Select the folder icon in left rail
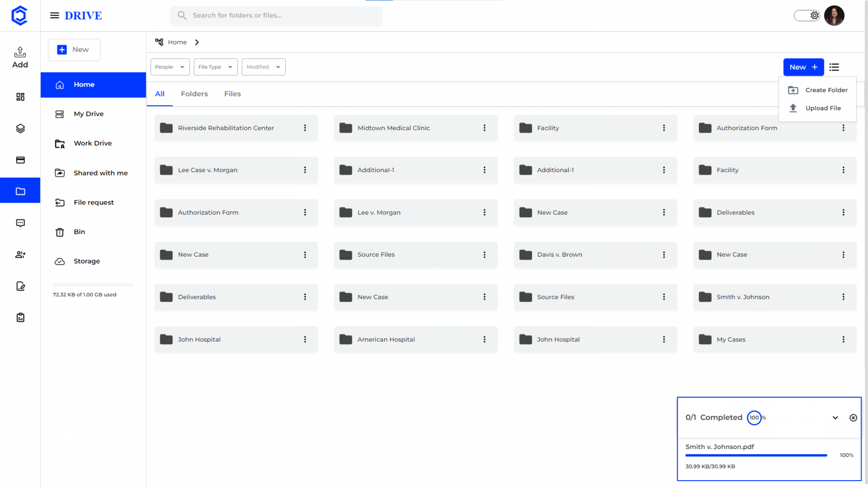 (x=20, y=191)
